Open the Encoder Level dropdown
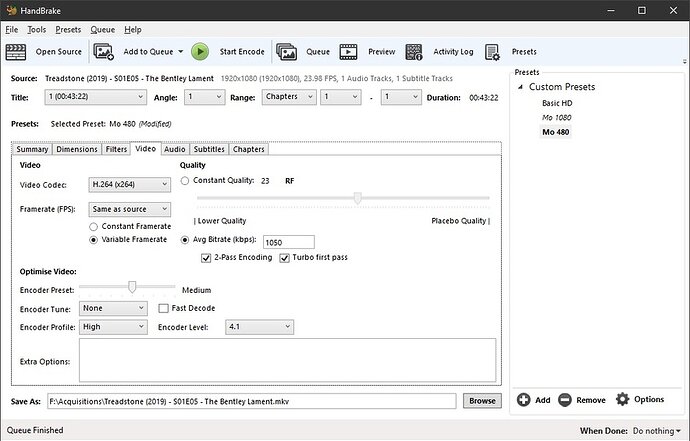The width and height of the screenshot is (690, 441). click(x=259, y=327)
